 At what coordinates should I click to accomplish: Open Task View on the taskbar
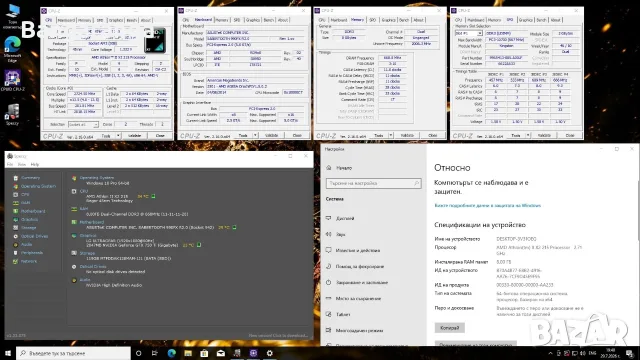(x=155, y=353)
